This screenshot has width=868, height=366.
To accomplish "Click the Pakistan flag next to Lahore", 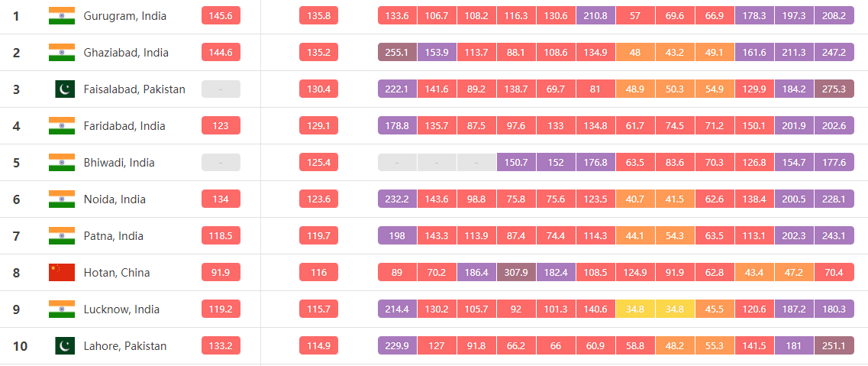I will [x=65, y=346].
